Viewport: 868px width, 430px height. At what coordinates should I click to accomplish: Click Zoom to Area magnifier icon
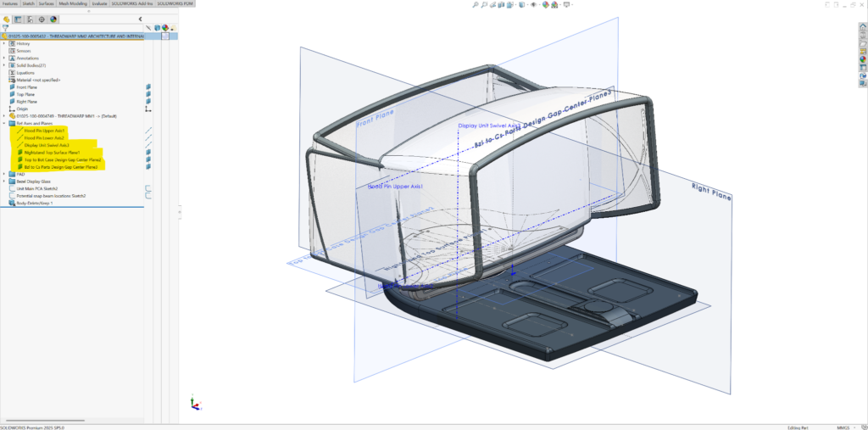point(484,4)
